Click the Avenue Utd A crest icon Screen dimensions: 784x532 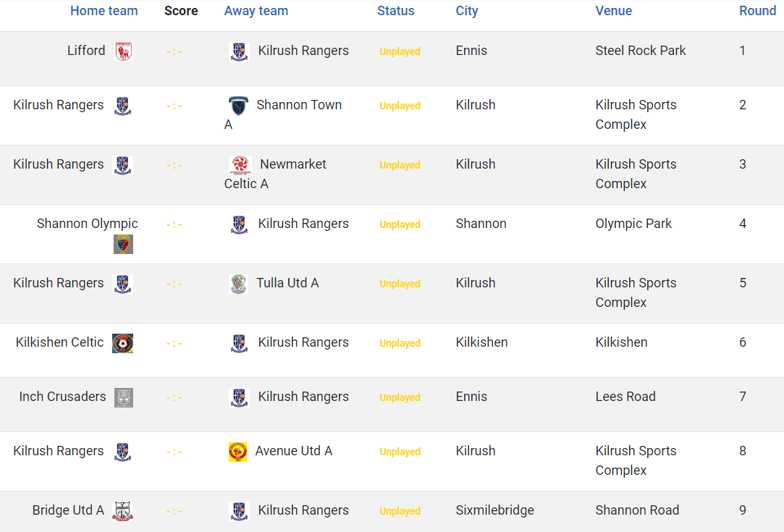click(x=238, y=452)
